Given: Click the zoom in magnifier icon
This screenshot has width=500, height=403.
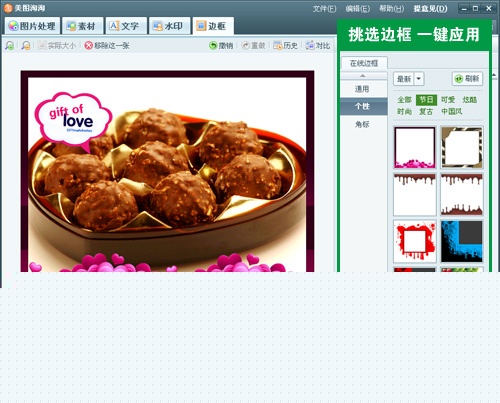Looking at the screenshot, I should (x=10, y=46).
